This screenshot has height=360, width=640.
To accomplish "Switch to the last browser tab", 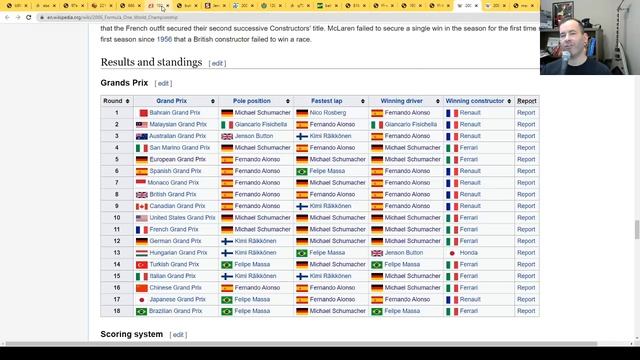I will [524, 6].
